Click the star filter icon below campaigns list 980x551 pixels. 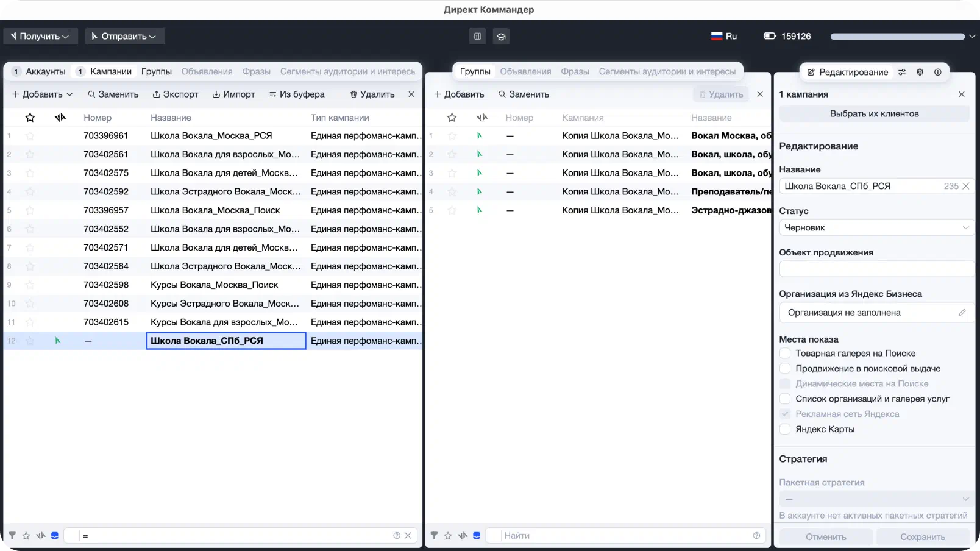(x=26, y=536)
